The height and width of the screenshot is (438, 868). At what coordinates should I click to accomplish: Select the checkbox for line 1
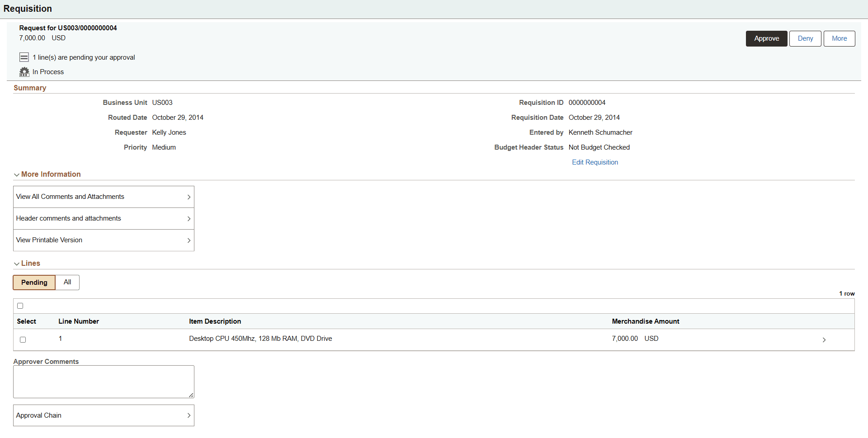point(23,339)
